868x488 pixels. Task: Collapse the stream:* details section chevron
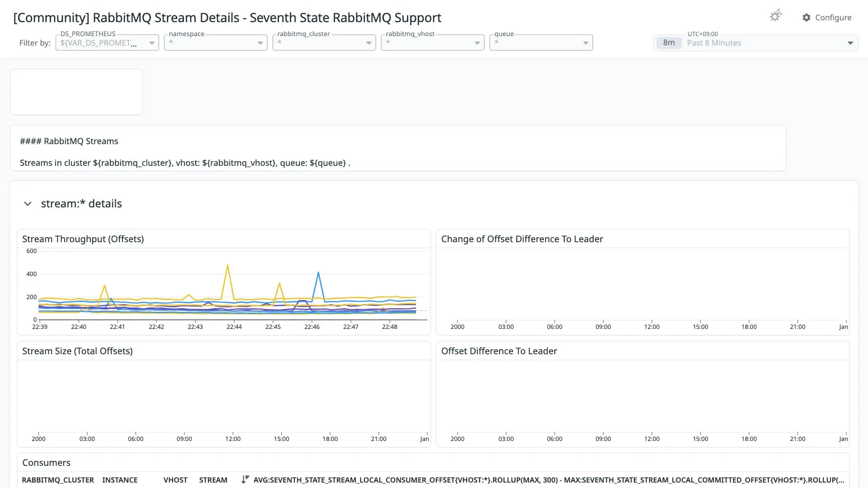(28, 204)
